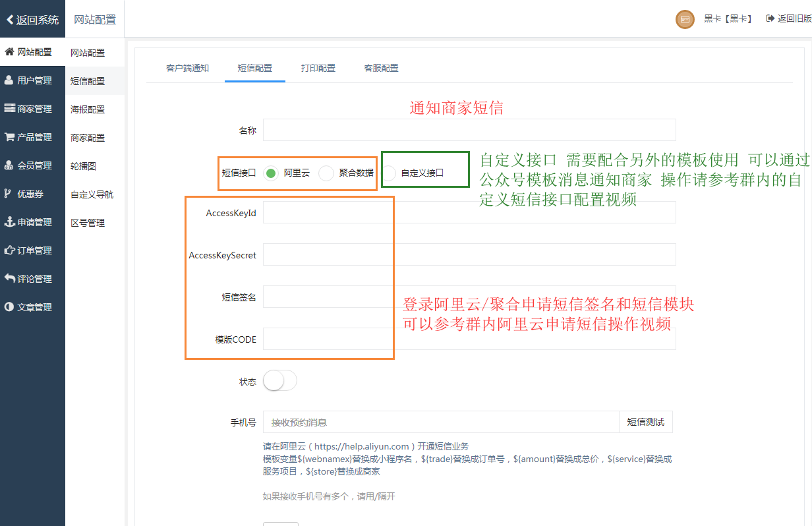Click the 模版CODE input field
Image resolution: width=812 pixels, height=526 pixels.
(x=469, y=339)
